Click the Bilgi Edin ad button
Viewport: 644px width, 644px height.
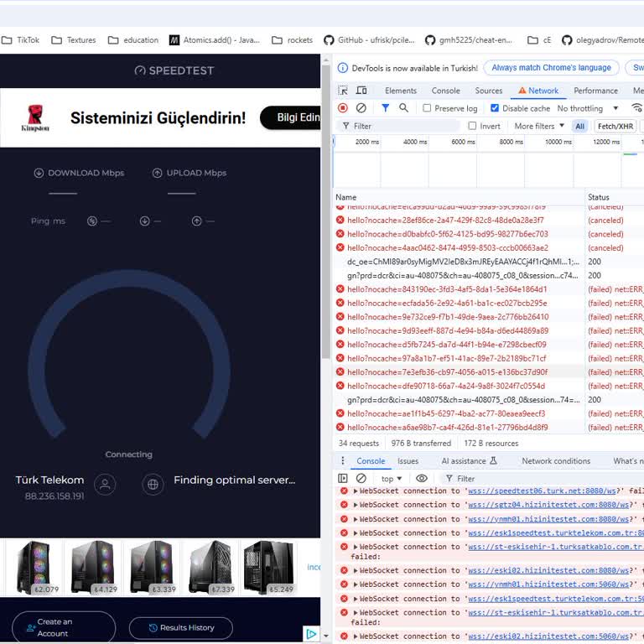pos(292,118)
